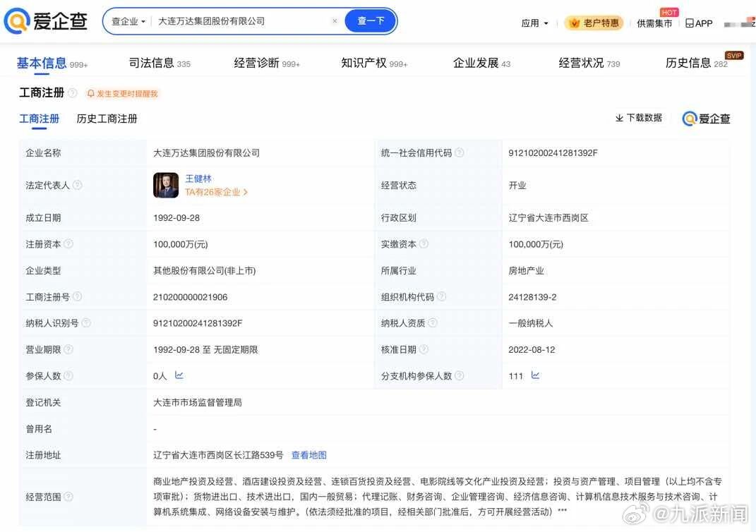Clear the search box with the x icon
The height and width of the screenshot is (532, 756).
point(335,20)
